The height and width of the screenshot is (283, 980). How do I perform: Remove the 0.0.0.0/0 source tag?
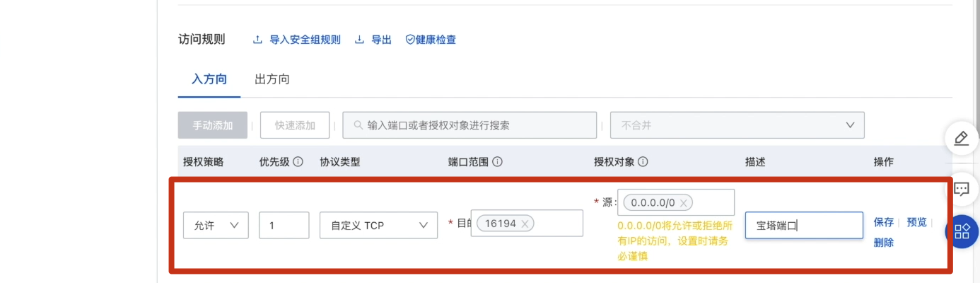(x=683, y=203)
